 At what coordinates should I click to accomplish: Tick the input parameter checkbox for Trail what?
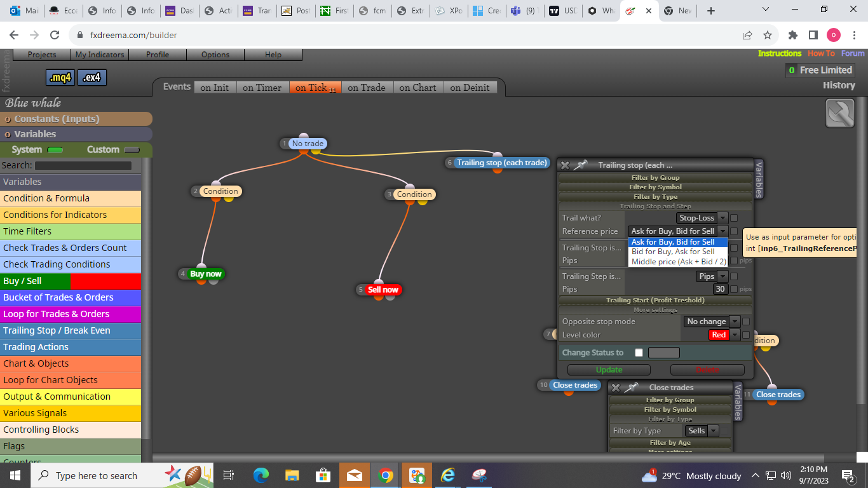734,218
